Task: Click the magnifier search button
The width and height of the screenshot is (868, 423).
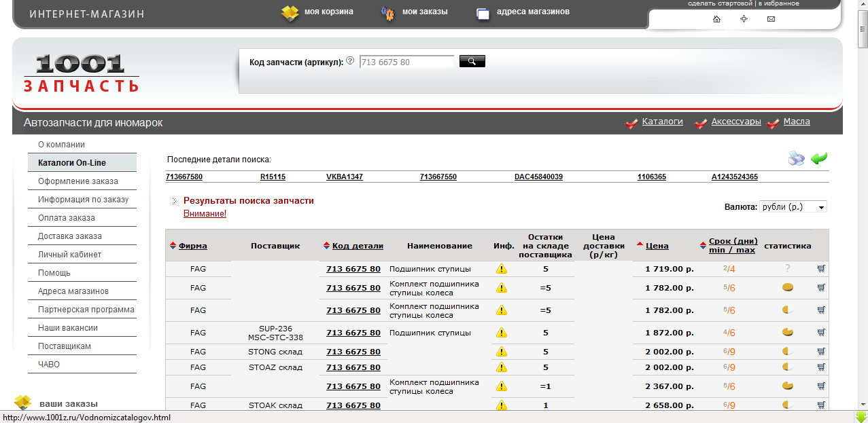Action: point(472,62)
